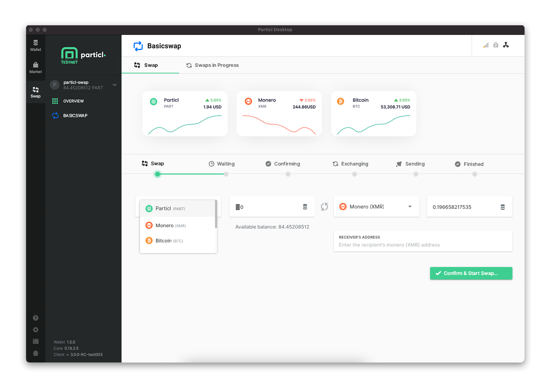Viewport: 554px width, 392px height.
Task: Click the particl-swap wallet avatar
Action: coord(54,85)
